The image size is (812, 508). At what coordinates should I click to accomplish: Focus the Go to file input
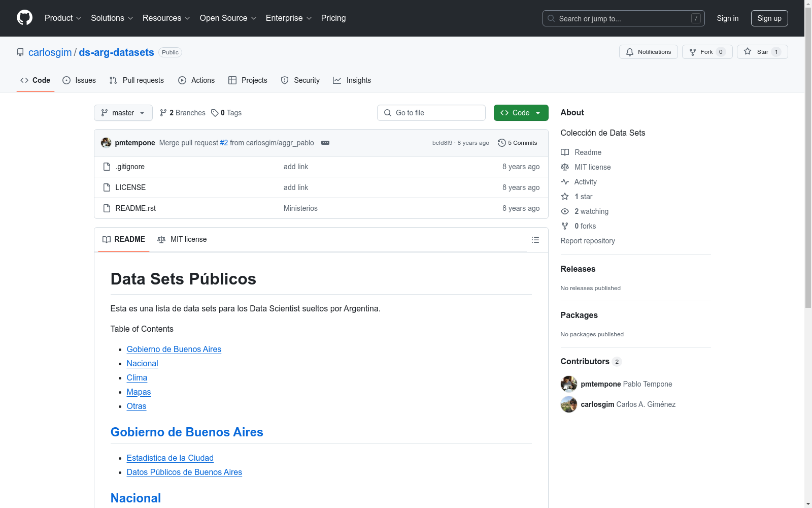tap(431, 113)
